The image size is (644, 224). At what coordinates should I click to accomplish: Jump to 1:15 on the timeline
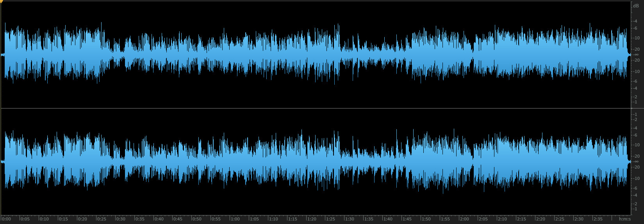(293, 219)
